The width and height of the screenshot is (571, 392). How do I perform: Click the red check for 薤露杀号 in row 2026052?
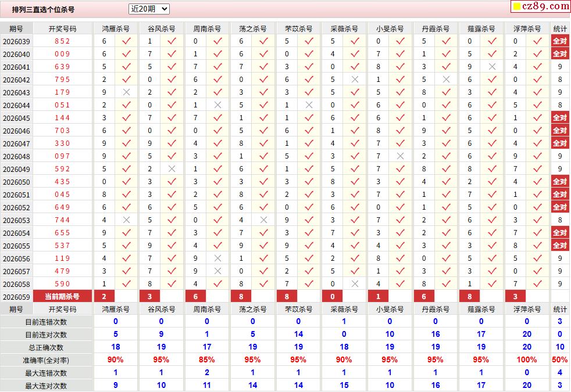[x=492, y=207]
